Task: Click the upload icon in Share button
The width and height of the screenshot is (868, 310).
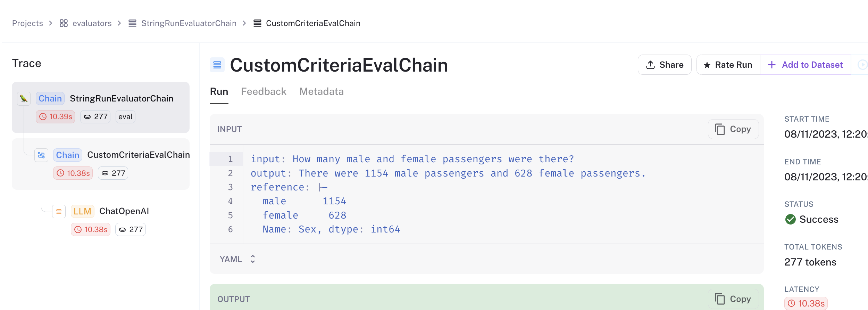Action: [650, 65]
